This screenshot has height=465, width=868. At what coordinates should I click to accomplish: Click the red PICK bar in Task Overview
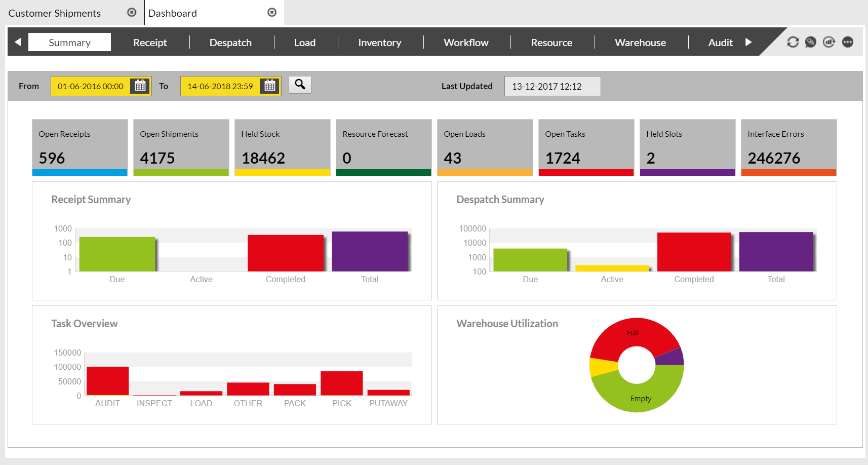pos(342,383)
